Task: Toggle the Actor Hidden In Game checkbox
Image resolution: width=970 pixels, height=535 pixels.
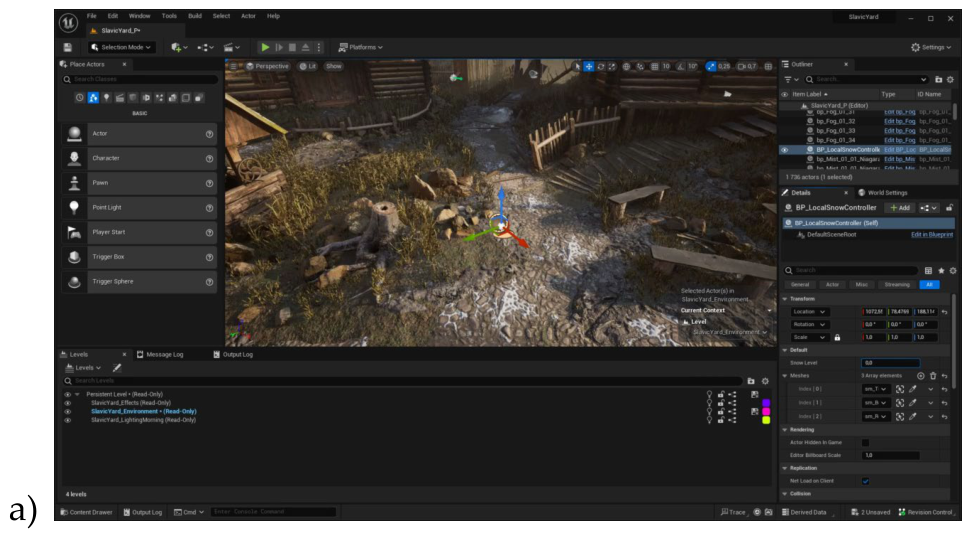Action: pos(865,442)
